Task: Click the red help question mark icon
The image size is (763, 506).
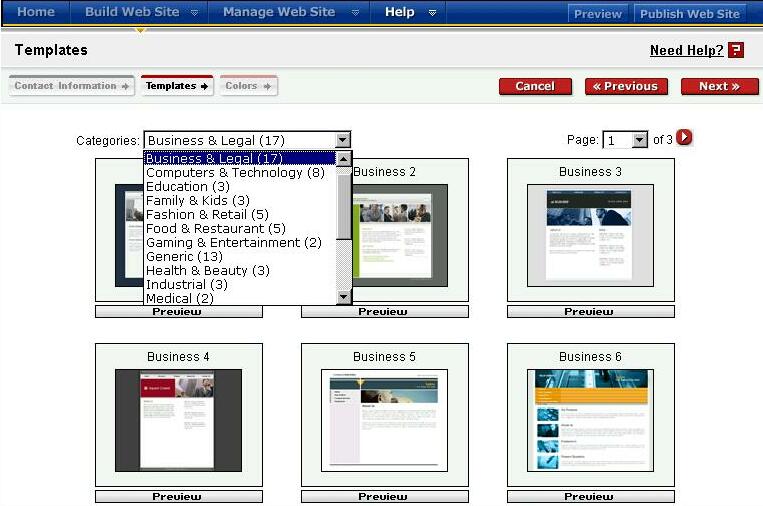Action: point(736,50)
